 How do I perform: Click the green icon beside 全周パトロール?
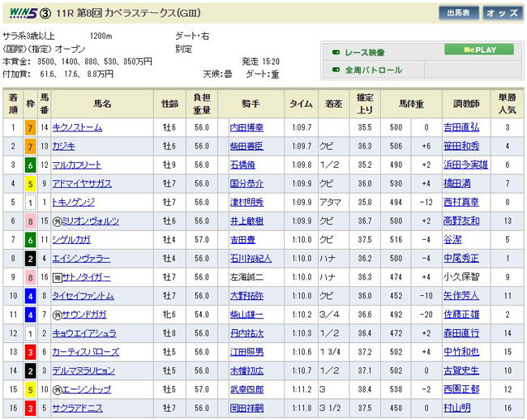(x=336, y=71)
